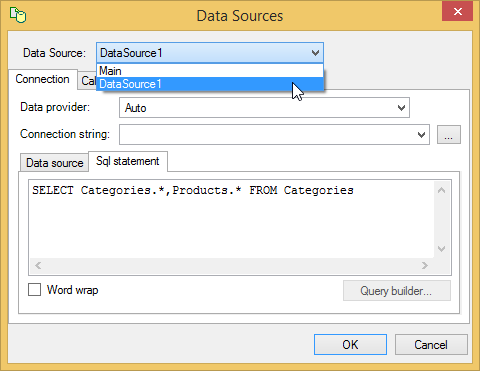Viewport: 480px width, 371px height.
Task: Switch to the Connection tab
Action: click(x=43, y=79)
